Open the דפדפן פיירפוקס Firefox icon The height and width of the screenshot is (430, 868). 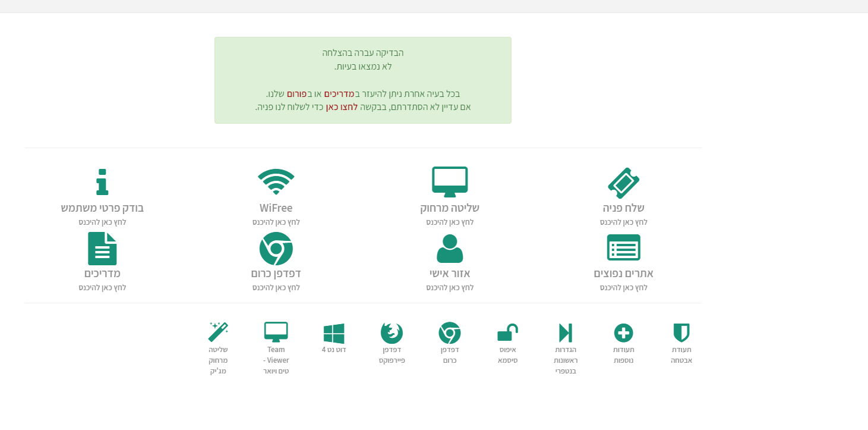(x=392, y=332)
